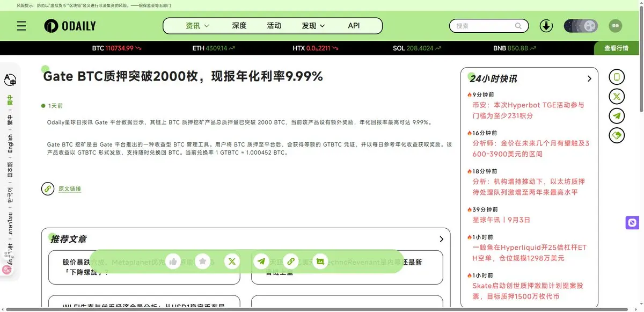Share to Telegram from floating bar
644x312 pixels.
(261, 262)
